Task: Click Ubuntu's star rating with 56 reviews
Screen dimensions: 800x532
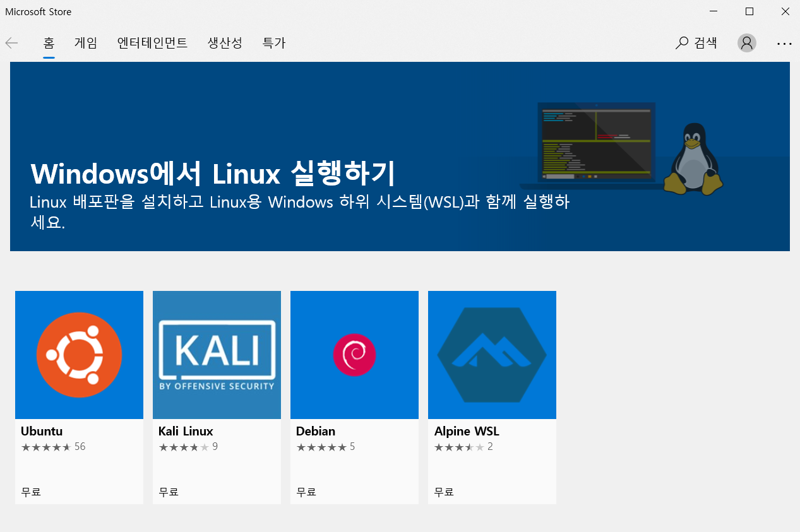Action: point(53,447)
